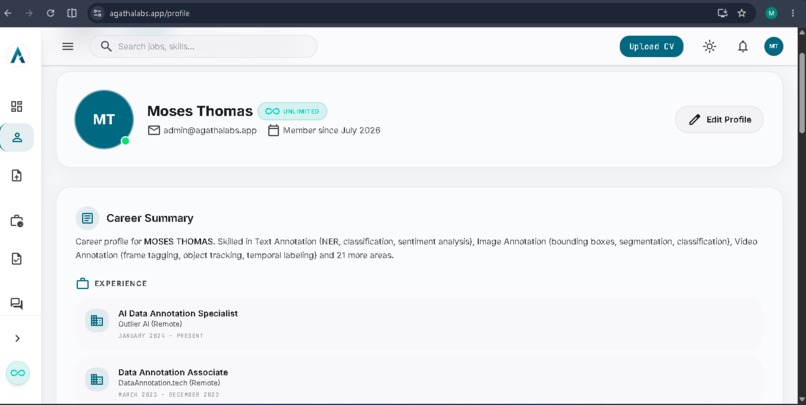The height and width of the screenshot is (405, 806).
Task: Click the EXPERIENCE briefcase icon
Action: [82, 284]
